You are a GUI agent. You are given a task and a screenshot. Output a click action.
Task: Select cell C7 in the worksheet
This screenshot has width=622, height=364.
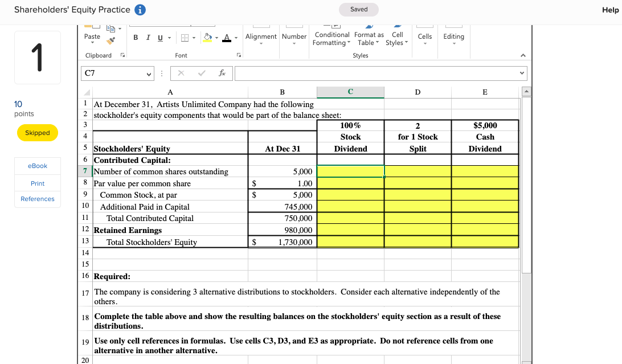(350, 171)
